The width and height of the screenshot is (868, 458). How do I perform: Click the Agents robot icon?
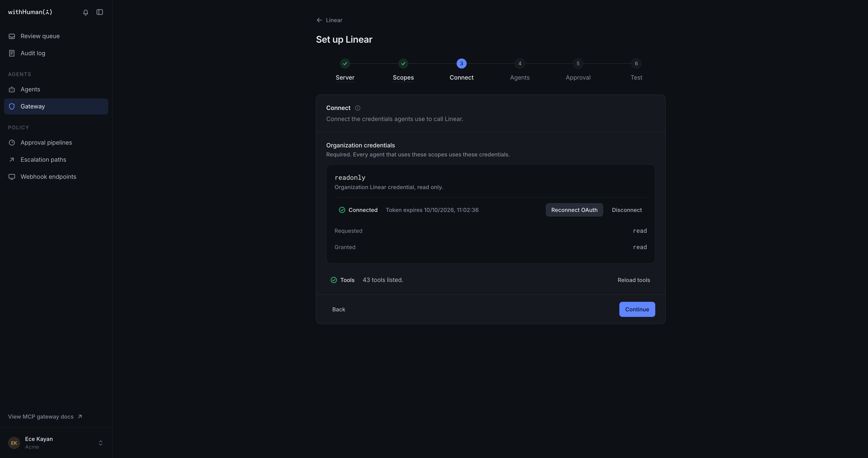coord(12,89)
